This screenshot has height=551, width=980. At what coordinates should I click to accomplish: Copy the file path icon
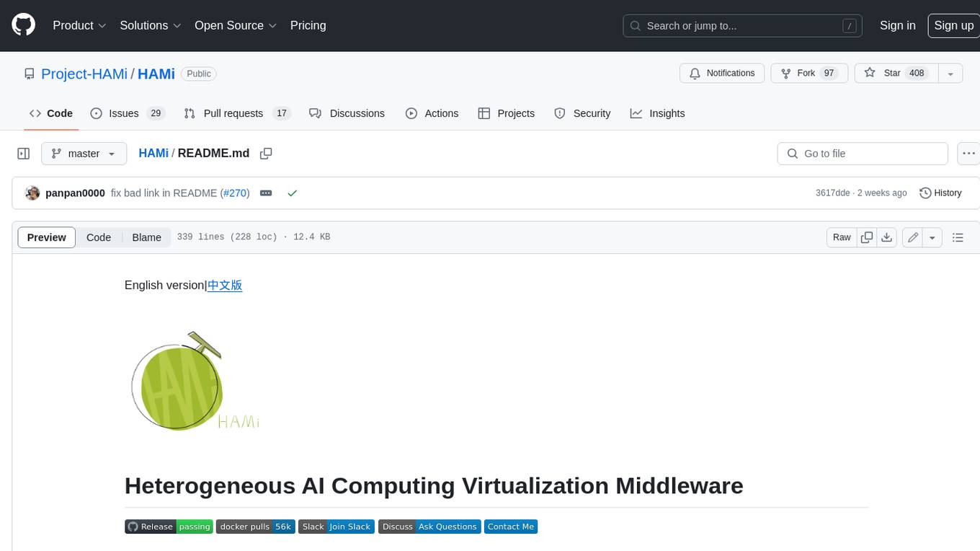266,154
